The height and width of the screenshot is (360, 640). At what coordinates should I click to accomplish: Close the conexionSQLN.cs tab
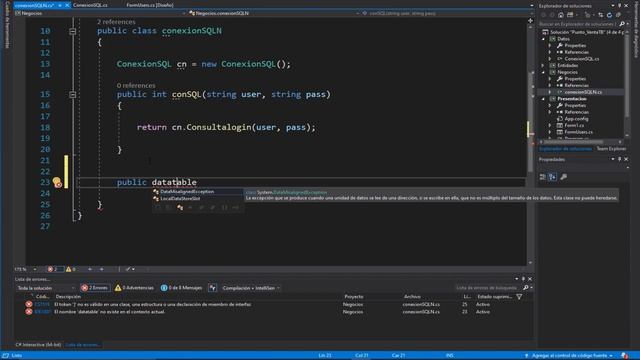click(x=67, y=5)
